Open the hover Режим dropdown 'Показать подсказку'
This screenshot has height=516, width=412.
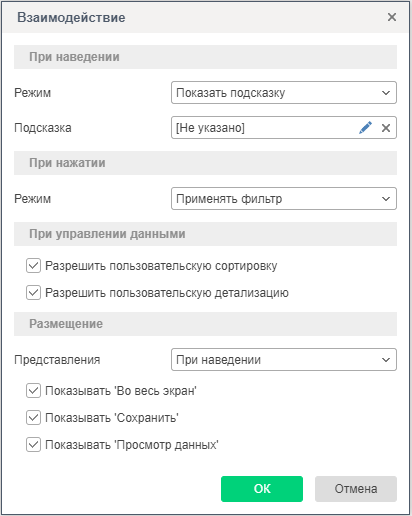coord(284,93)
